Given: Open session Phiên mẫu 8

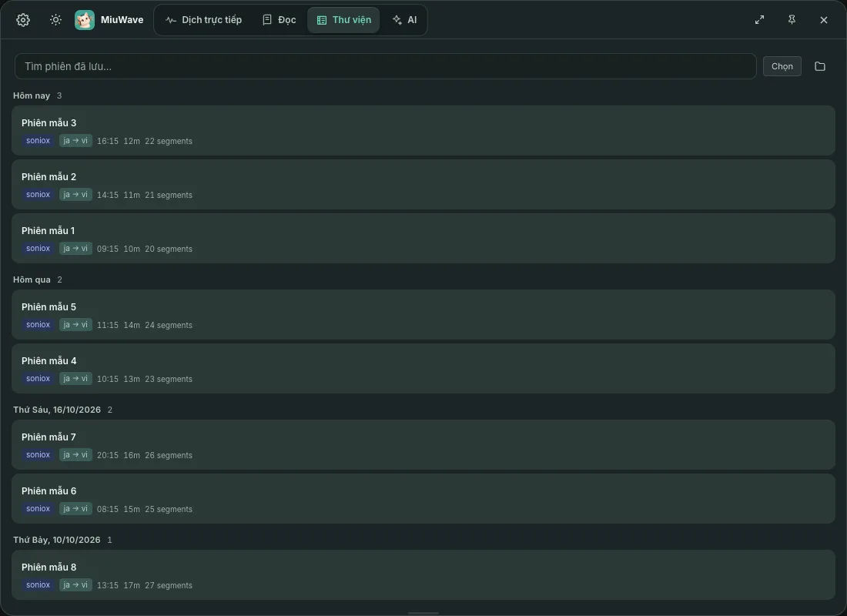Looking at the screenshot, I should point(423,575).
